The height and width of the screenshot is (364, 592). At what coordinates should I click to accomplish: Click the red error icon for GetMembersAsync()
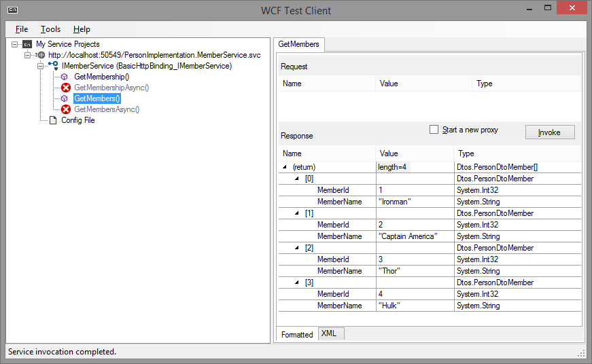pyautogui.click(x=66, y=109)
